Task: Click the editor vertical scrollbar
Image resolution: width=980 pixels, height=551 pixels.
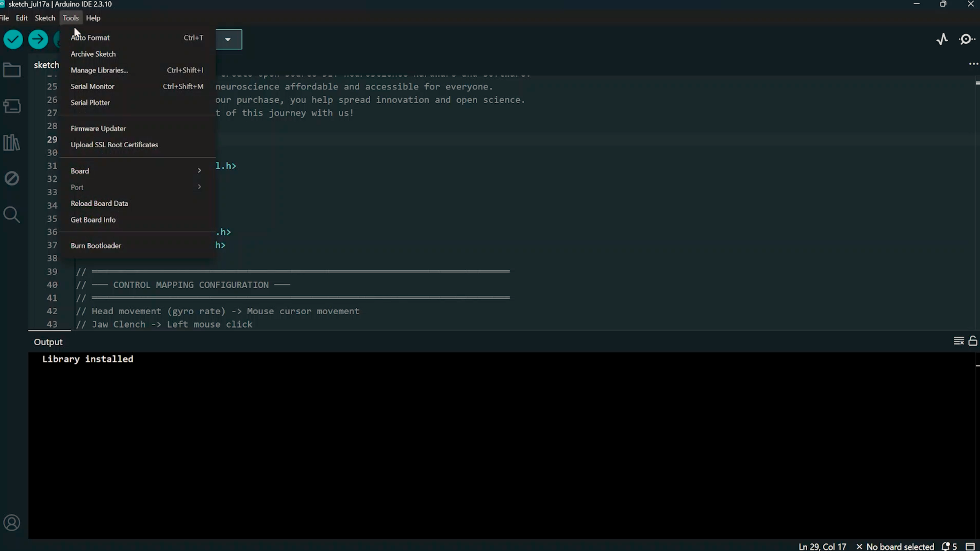Action: (977, 202)
